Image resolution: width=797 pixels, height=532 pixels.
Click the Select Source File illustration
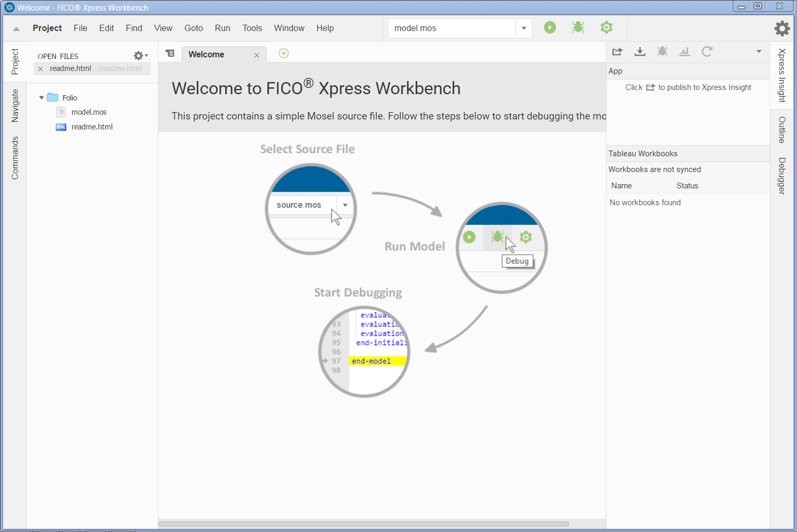pyautogui.click(x=310, y=209)
